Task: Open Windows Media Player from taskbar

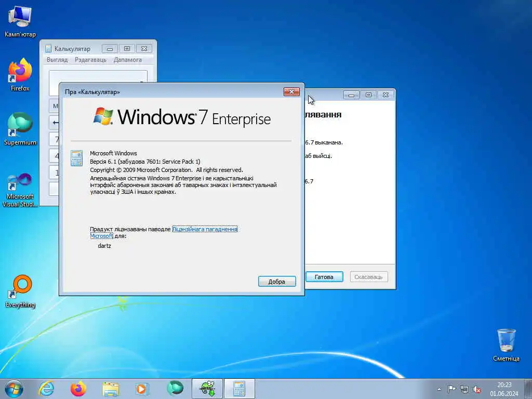Action: pyautogui.click(x=142, y=389)
